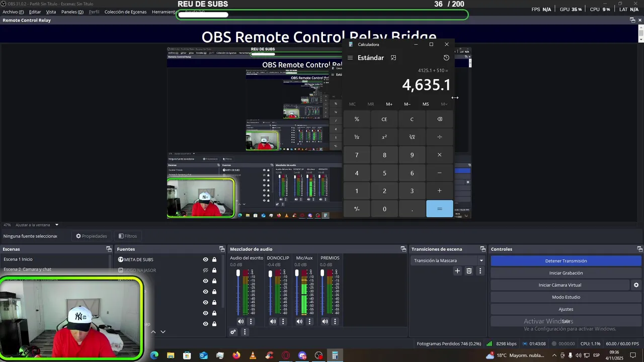Screen dimensions: 644x362
Task: Click Calculator x squared key
Action: 384,137
